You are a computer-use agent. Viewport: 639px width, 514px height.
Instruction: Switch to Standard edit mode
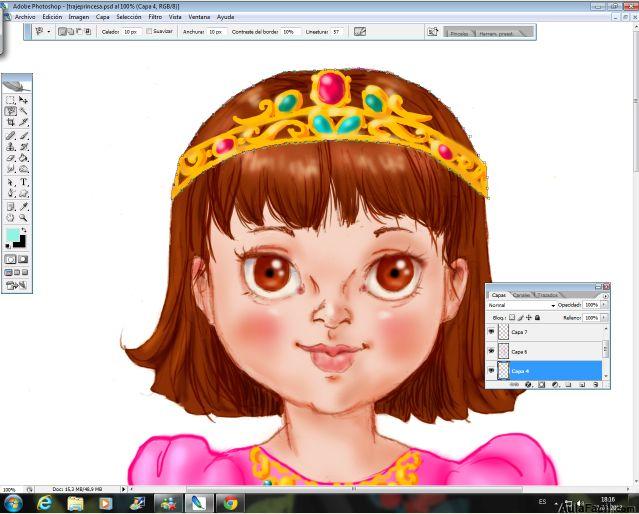tap(10, 259)
